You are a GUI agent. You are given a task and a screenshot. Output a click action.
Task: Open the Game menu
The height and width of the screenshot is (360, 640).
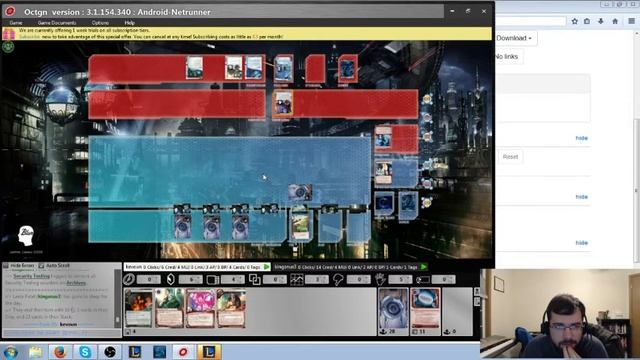(x=16, y=23)
